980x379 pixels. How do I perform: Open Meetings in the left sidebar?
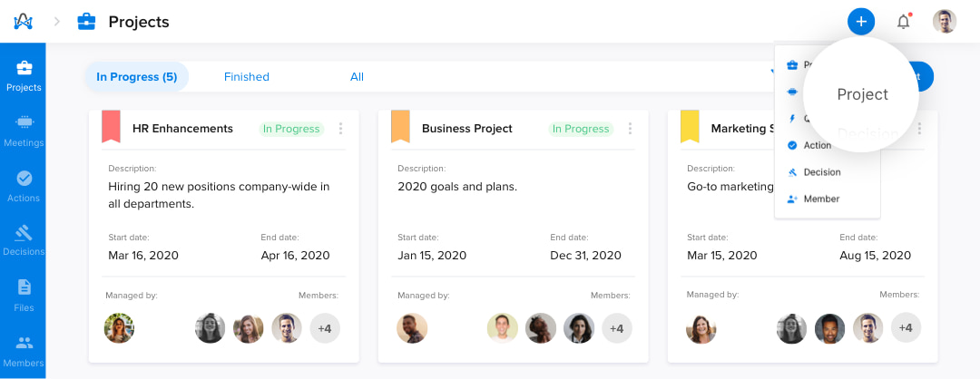(23, 131)
